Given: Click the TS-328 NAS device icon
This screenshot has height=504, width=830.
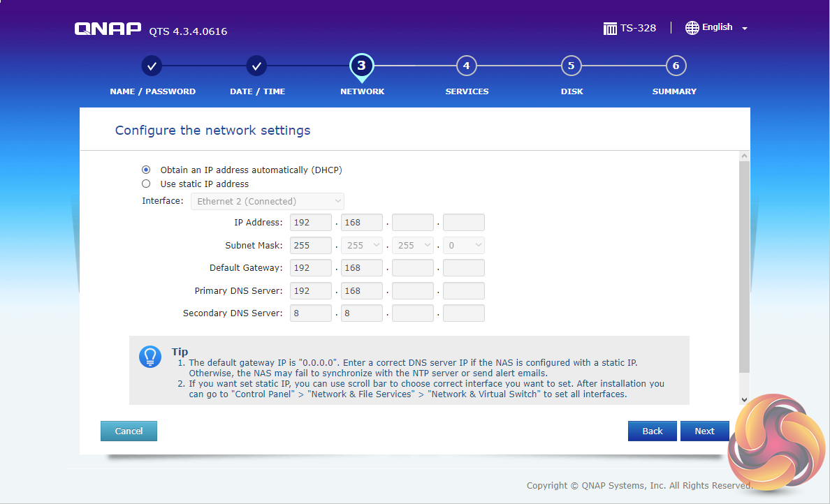Looking at the screenshot, I should (x=610, y=29).
